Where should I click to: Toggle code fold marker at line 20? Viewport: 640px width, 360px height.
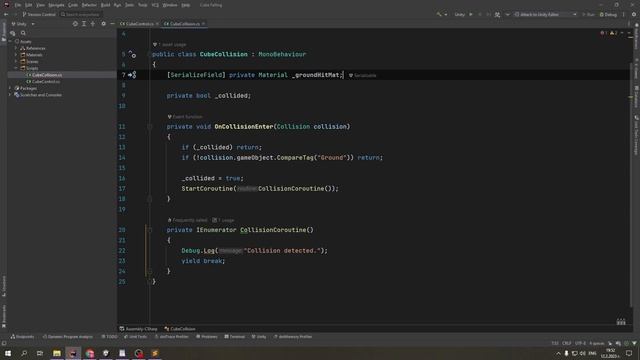(150, 230)
